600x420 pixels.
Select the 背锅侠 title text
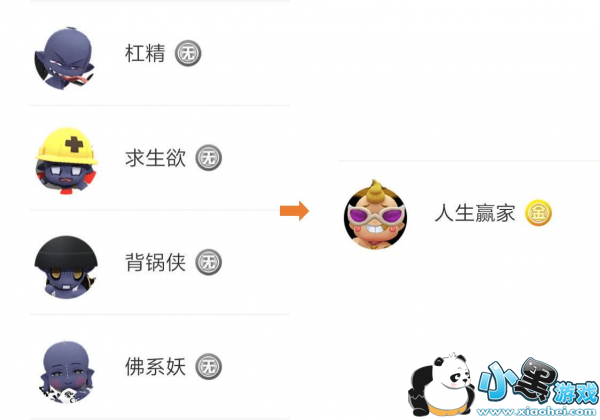pyautogui.click(x=155, y=262)
